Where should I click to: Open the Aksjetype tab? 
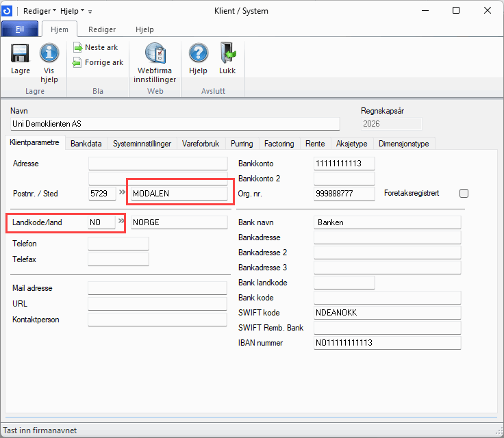coord(352,144)
